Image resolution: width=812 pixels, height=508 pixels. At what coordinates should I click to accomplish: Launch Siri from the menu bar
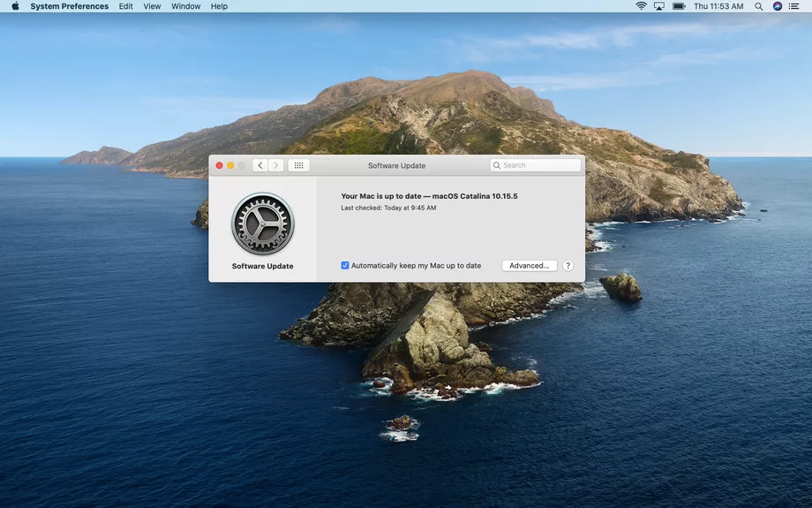click(x=778, y=6)
